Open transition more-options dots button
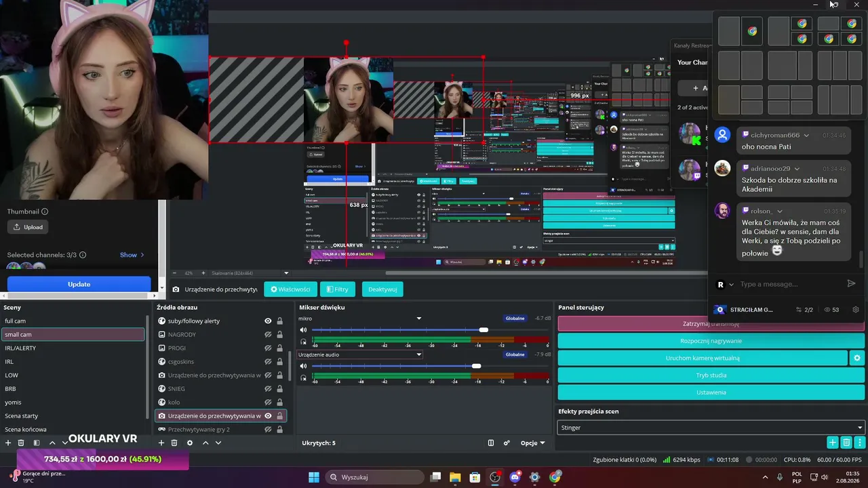 860,443
